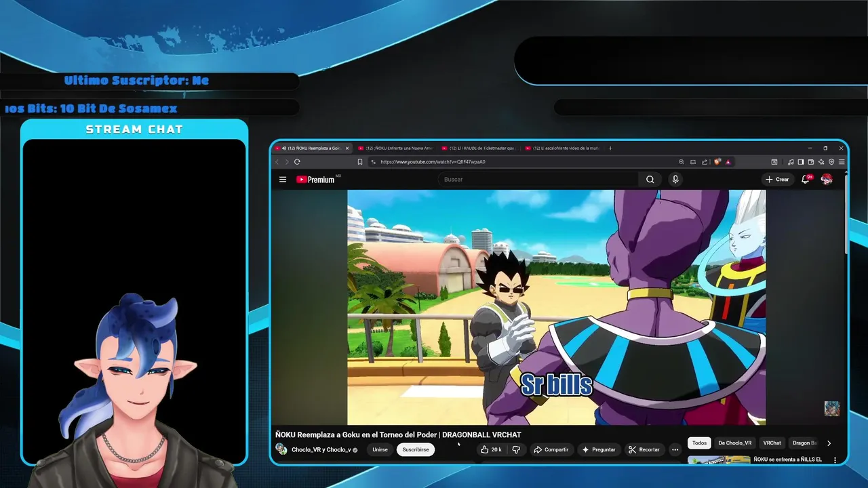
Task: Close the ÑOKU Reemplaza a Goku tab
Action: click(347, 148)
